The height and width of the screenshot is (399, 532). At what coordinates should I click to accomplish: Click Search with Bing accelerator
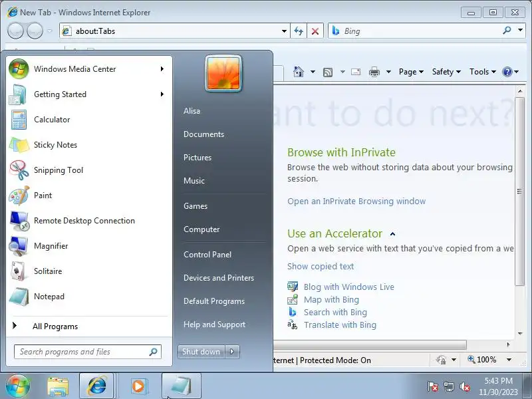tap(335, 312)
